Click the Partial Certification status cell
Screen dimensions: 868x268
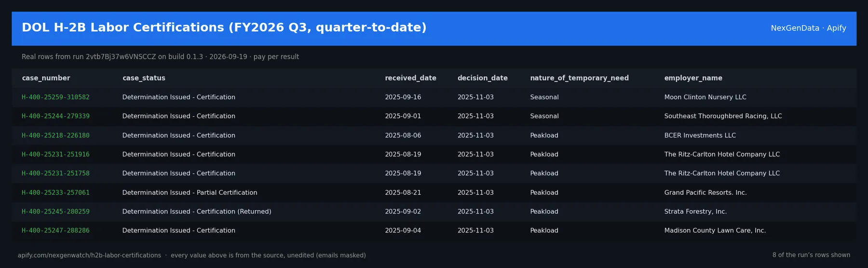190,192
